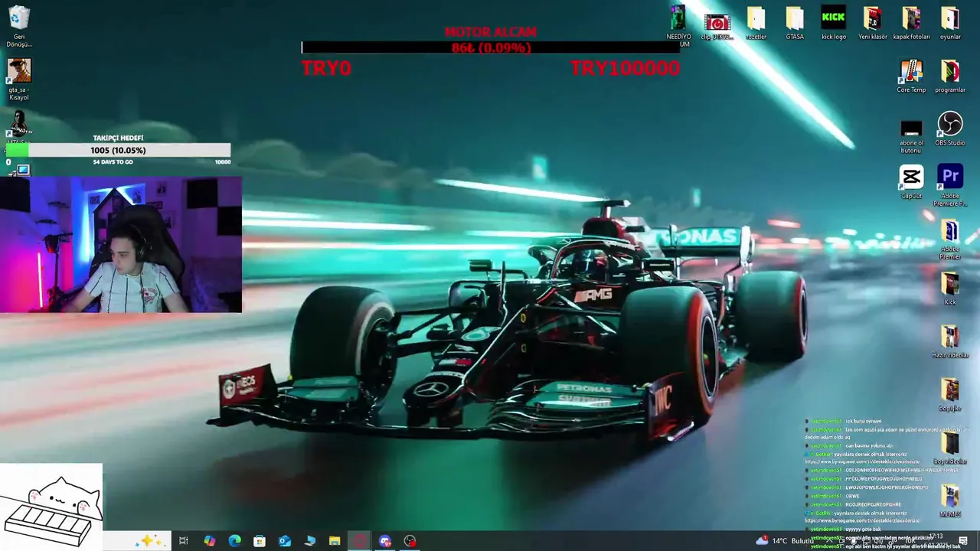Screen dimensions: 980x551
Task: Click the MOTOR ALCAM donation progress bar
Action: click(491, 47)
